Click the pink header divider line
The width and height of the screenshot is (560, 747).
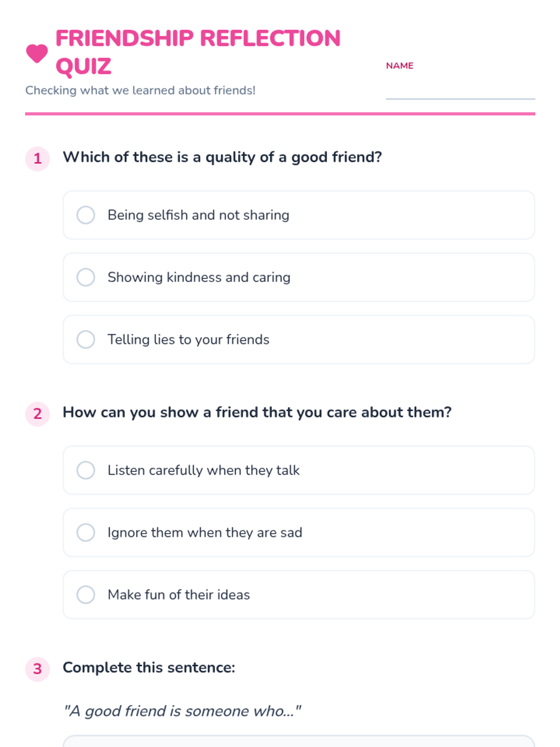pyautogui.click(x=280, y=113)
